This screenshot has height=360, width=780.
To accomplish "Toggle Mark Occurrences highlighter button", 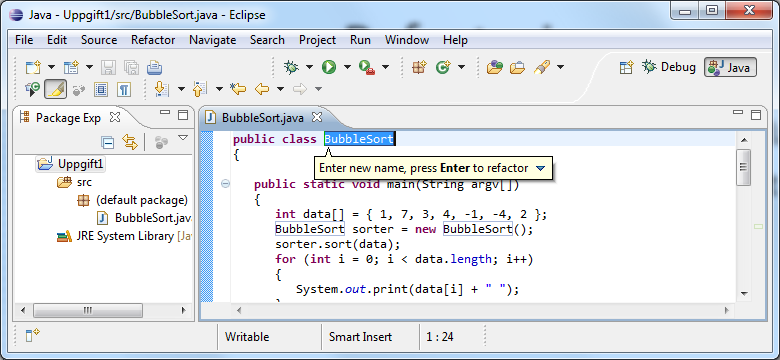I will [x=56, y=90].
